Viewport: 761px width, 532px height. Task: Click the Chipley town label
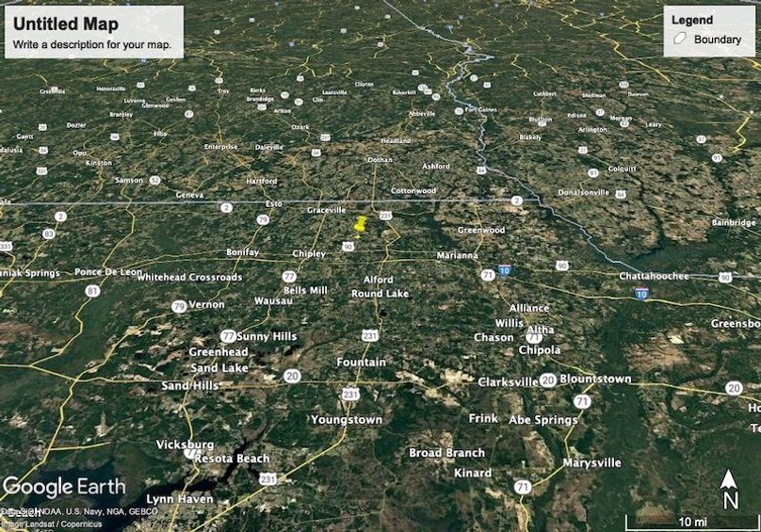point(309,253)
